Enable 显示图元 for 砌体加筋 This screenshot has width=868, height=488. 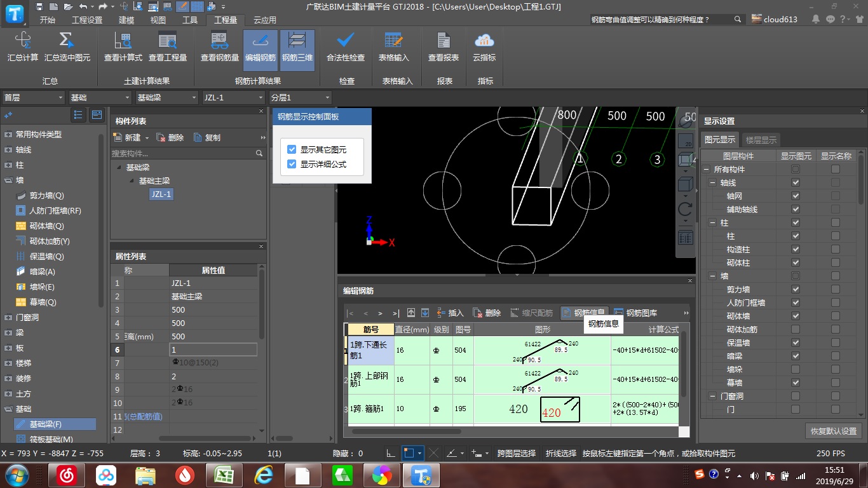point(796,329)
